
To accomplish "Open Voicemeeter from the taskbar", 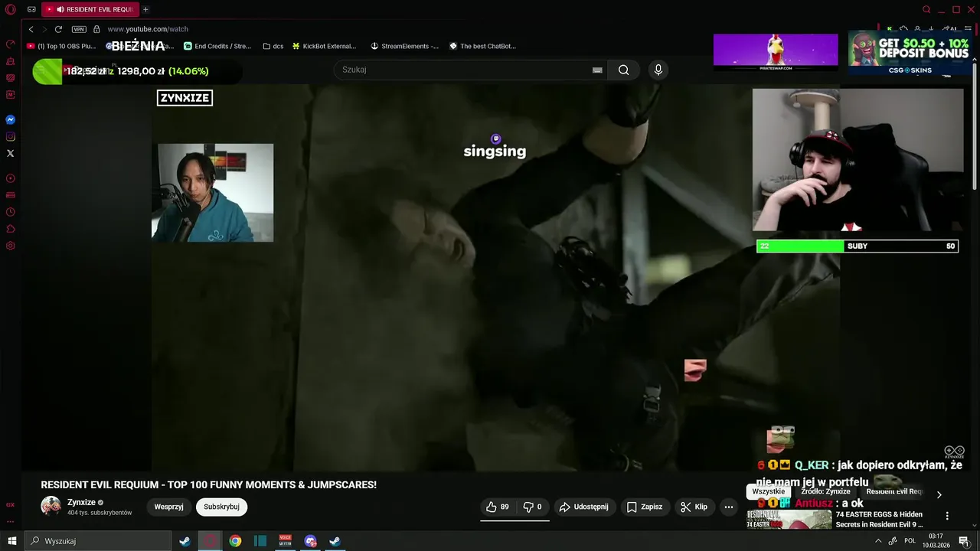I will 286,541.
